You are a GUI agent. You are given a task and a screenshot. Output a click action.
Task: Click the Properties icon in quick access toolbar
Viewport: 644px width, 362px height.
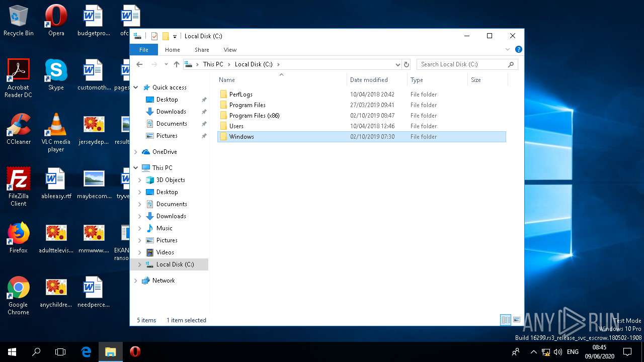pos(154,36)
